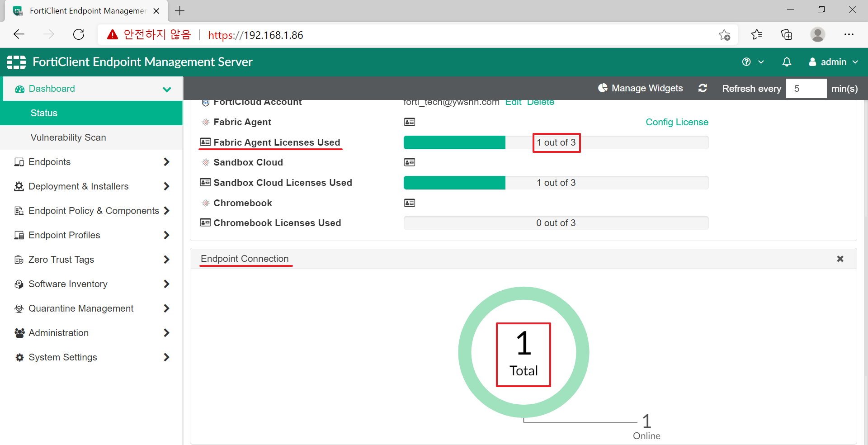This screenshot has width=868, height=445.
Task: Click license card icon in Chromebook row
Action: (x=410, y=203)
